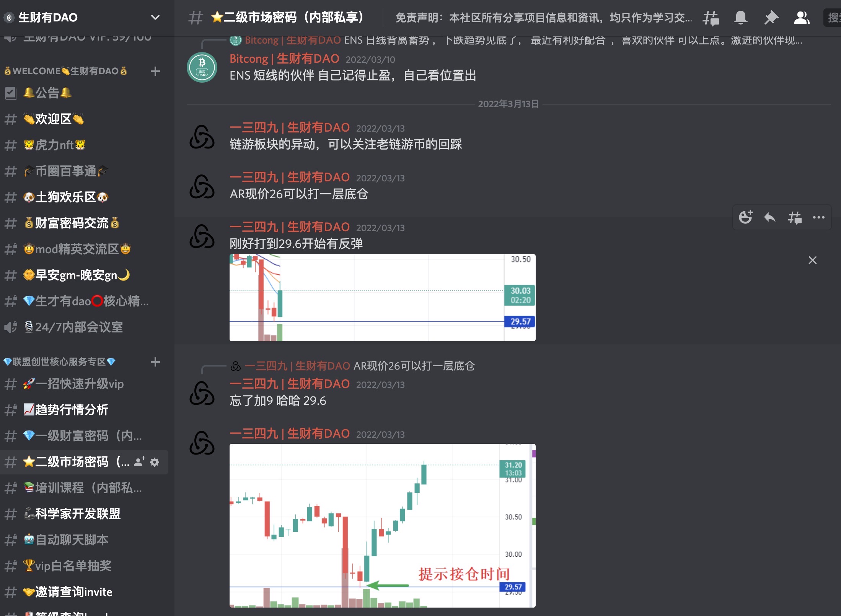Open pinned messages with the pin icon
841x616 pixels.
[771, 18]
